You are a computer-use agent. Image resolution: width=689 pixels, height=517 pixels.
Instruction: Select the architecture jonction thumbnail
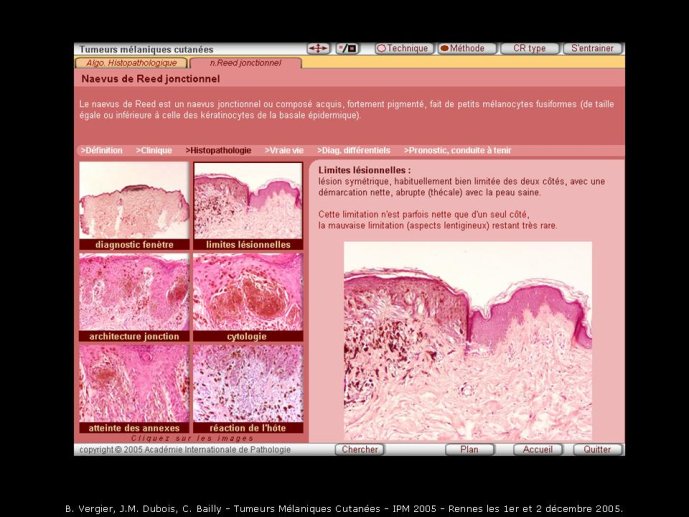pos(134,297)
